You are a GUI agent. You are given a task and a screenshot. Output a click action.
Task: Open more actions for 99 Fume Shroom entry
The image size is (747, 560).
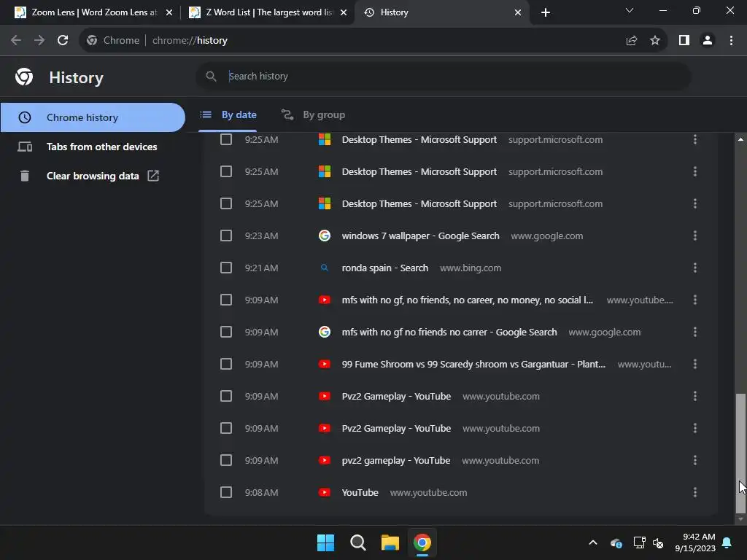(x=695, y=365)
